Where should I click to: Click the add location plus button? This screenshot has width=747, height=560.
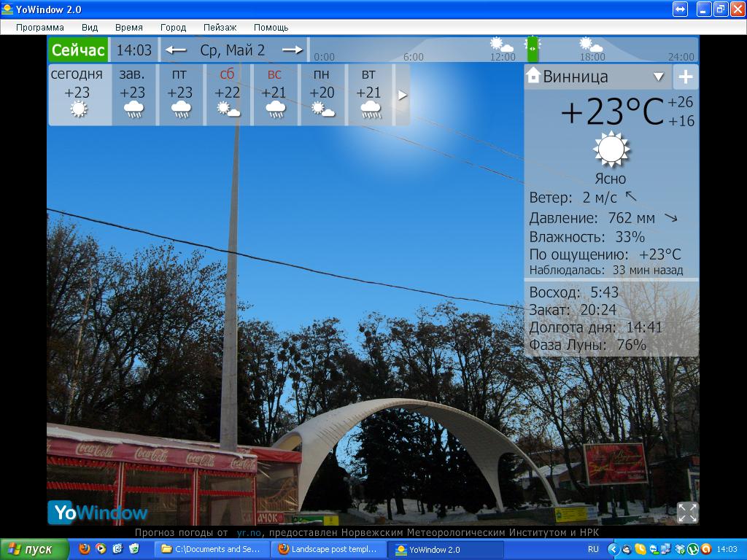(x=685, y=77)
